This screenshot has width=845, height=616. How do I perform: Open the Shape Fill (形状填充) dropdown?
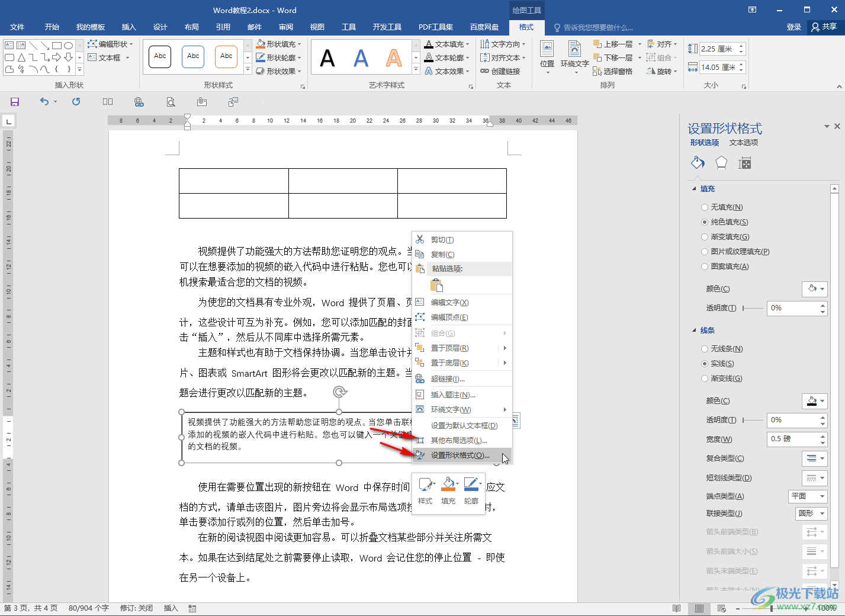(279, 44)
